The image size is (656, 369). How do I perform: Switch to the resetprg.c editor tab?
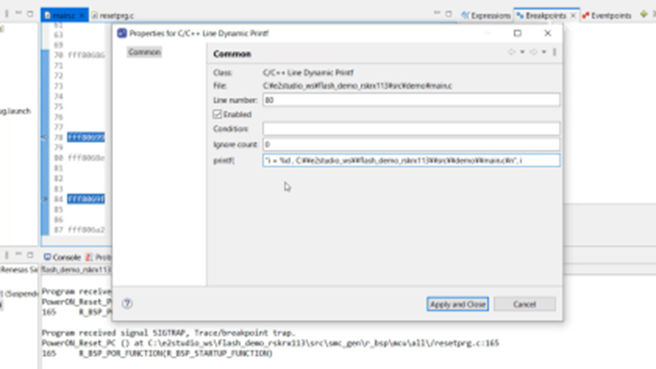(113, 15)
